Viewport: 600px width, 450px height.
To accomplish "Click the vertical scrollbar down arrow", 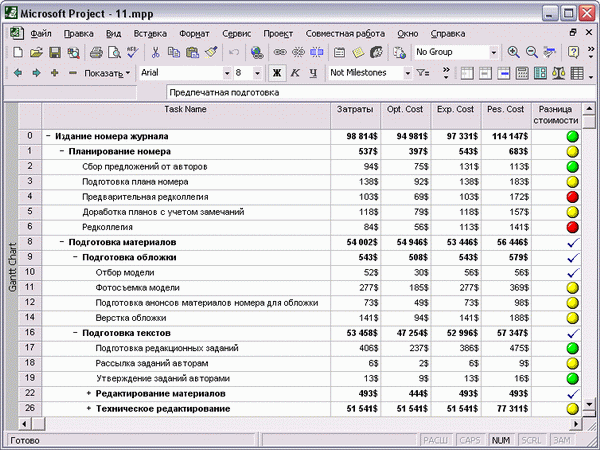I will (x=589, y=404).
